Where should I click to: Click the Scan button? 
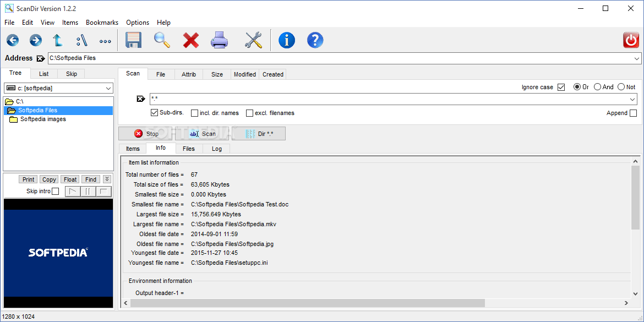pos(201,134)
